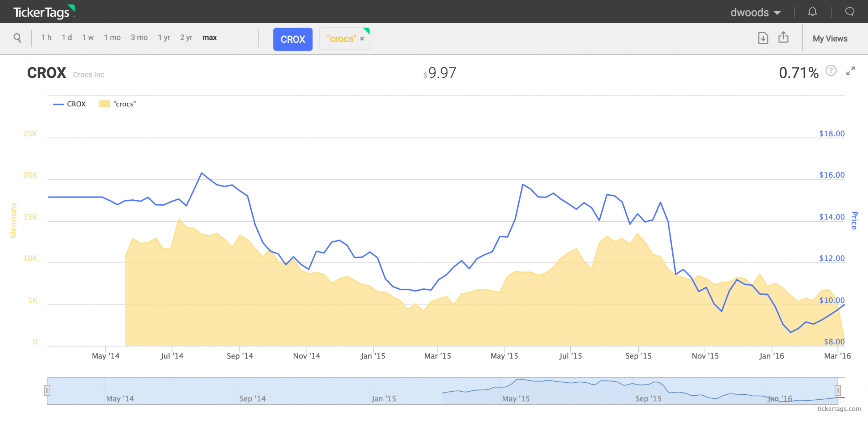
Task: Click the Price axis title
Action: click(x=854, y=221)
